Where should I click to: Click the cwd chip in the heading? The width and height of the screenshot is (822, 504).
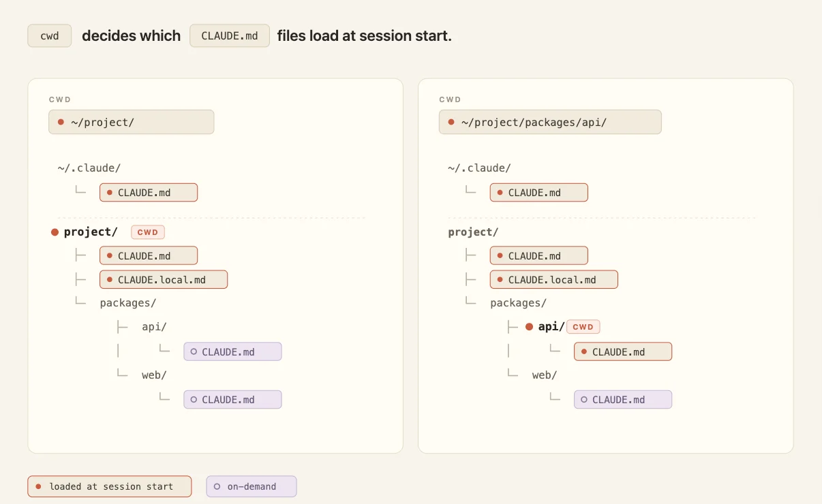50,36
